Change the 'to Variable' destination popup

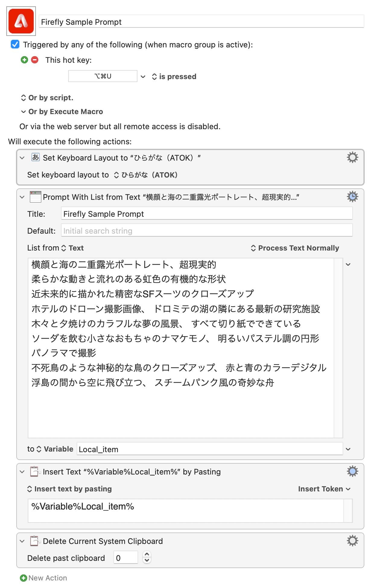55,449
